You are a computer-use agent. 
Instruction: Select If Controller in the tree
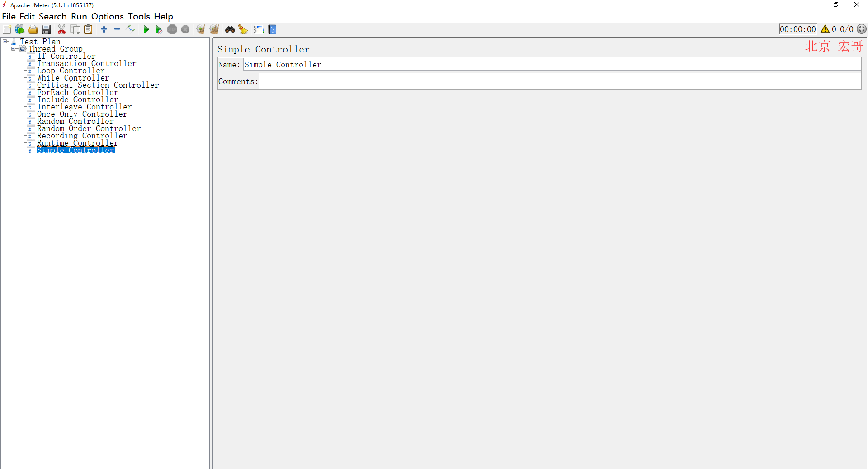pos(66,56)
